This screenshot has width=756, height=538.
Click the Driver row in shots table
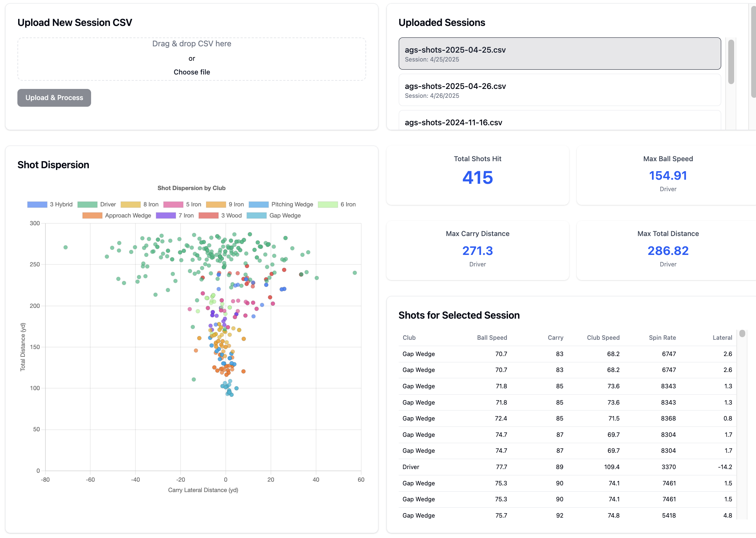[x=568, y=467]
